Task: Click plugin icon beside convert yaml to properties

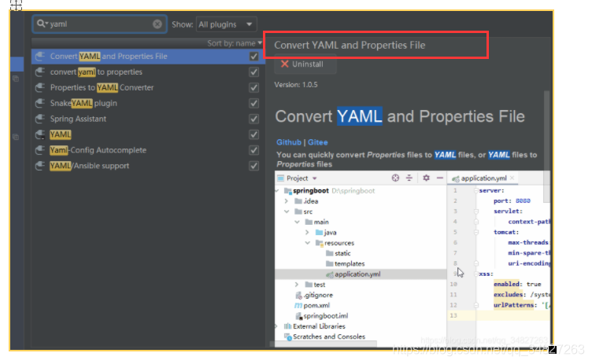Action: 40,72
